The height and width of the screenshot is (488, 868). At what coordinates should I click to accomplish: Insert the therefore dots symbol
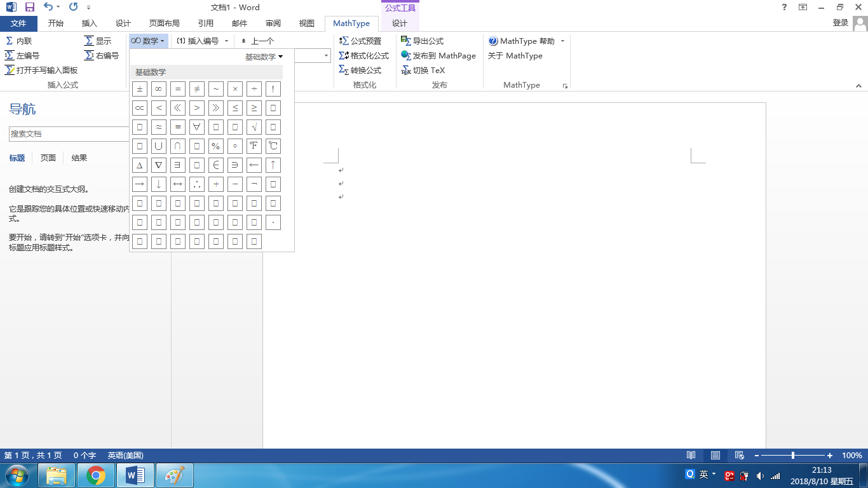[197, 184]
